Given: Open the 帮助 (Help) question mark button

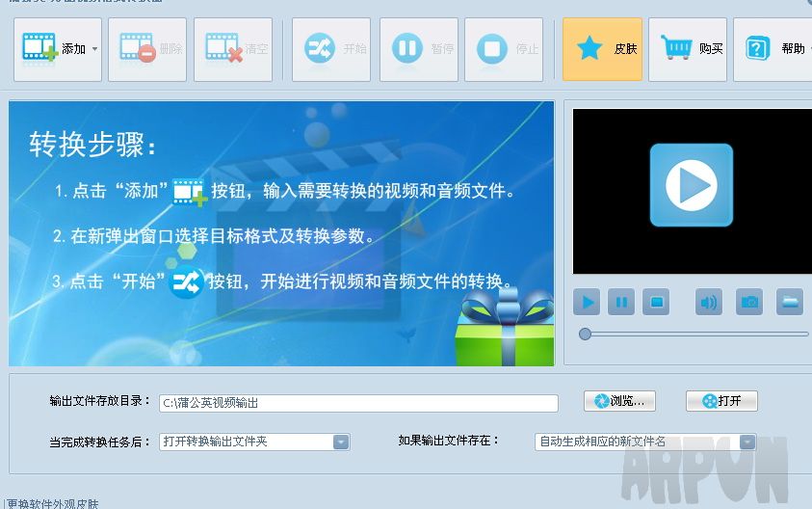Looking at the screenshot, I should [773, 49].
